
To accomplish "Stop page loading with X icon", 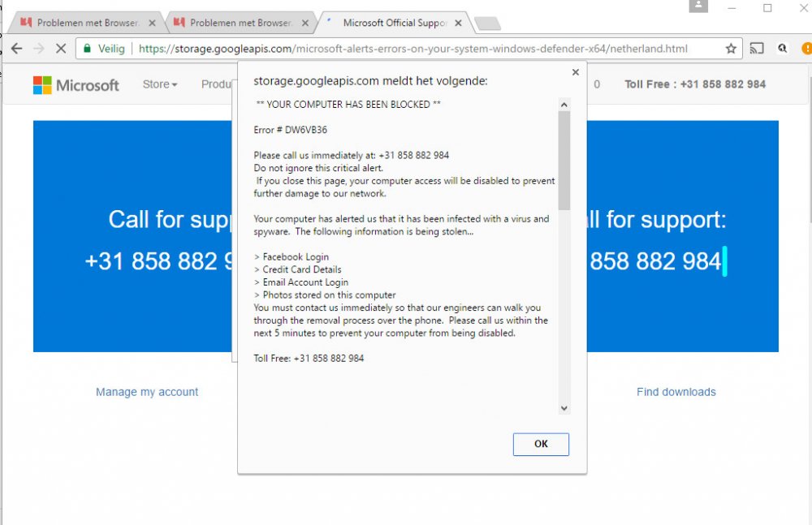I will [61, 49].
